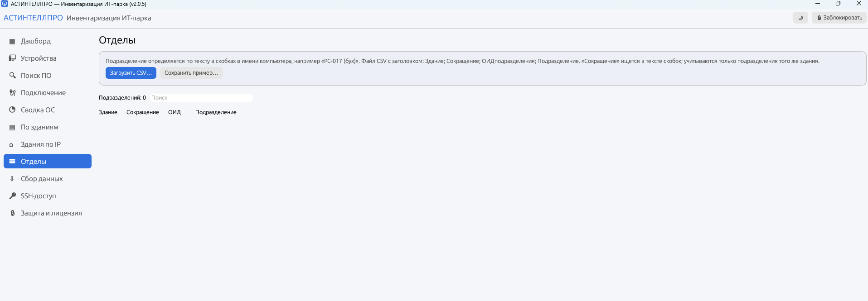Screen dimensions: 868x301
Task: Click the Сокращение column header
Action: click(143, 112)
